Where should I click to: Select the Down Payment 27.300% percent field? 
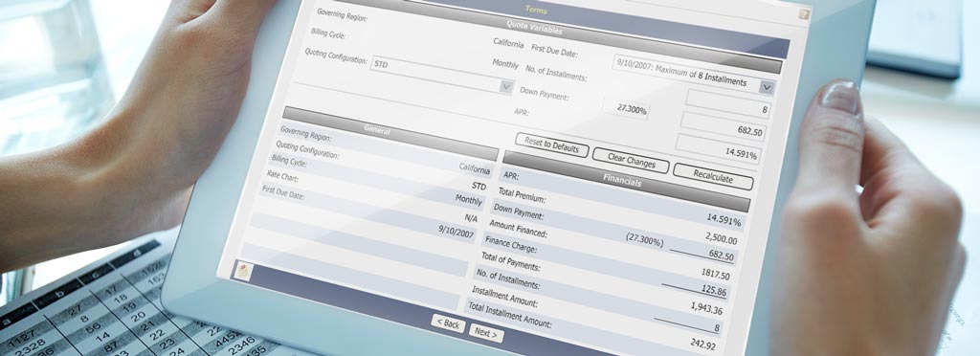(626, 109)
